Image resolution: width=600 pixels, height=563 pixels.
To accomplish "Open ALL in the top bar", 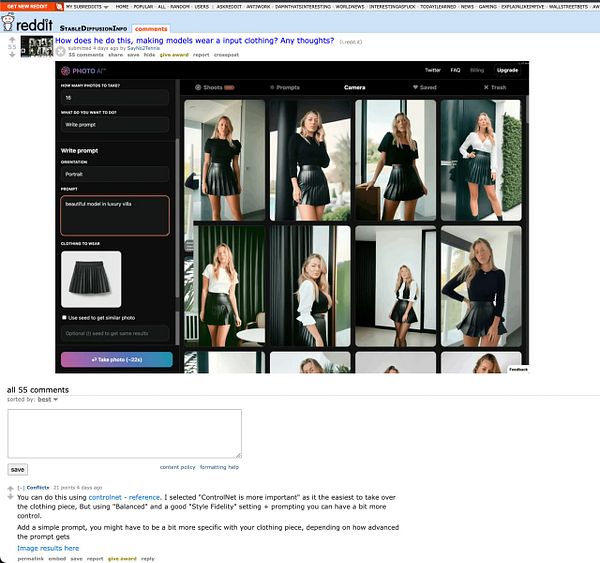I will [x=162, y=7].
